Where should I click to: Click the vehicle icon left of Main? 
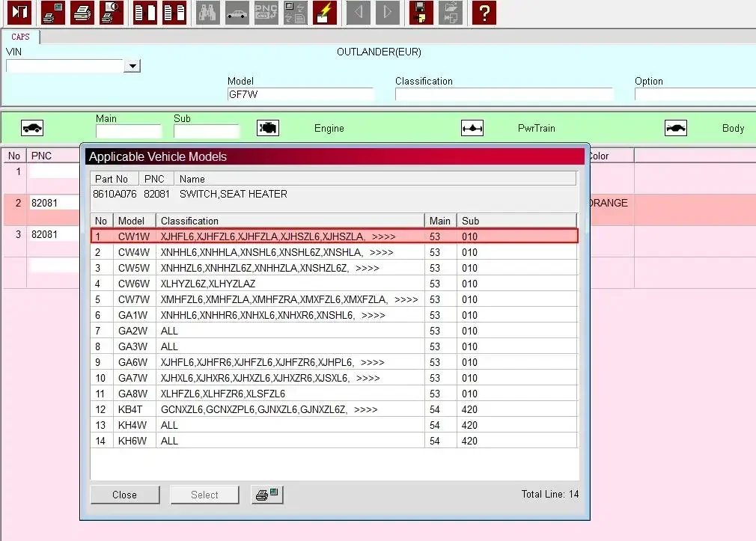[32, 128]
